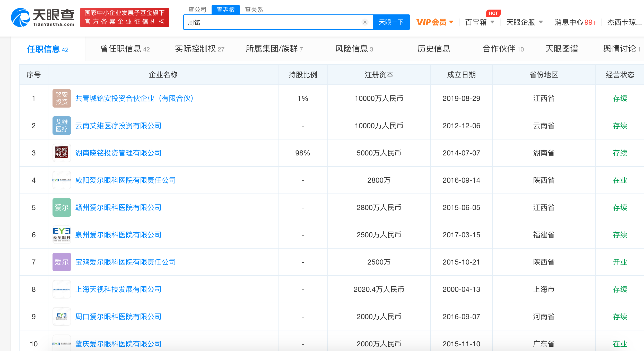Image resolution: width=644 pixels, height=351 pixels.
Task: Open the 风险信息 tab
Action: [x=354, y=49]
